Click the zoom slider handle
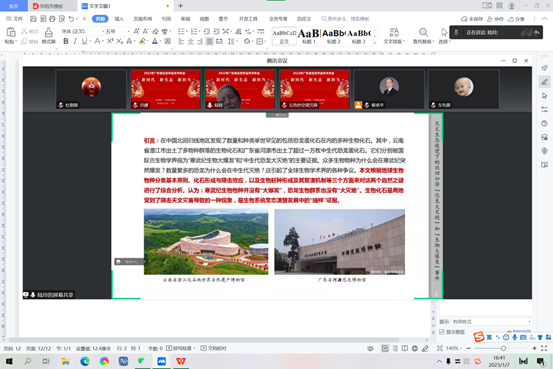Screen dimensions: 553x369 503,348
